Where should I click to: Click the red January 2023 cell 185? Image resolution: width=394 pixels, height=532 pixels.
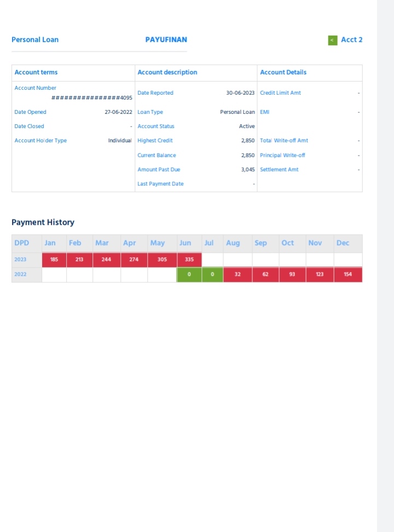54,260
